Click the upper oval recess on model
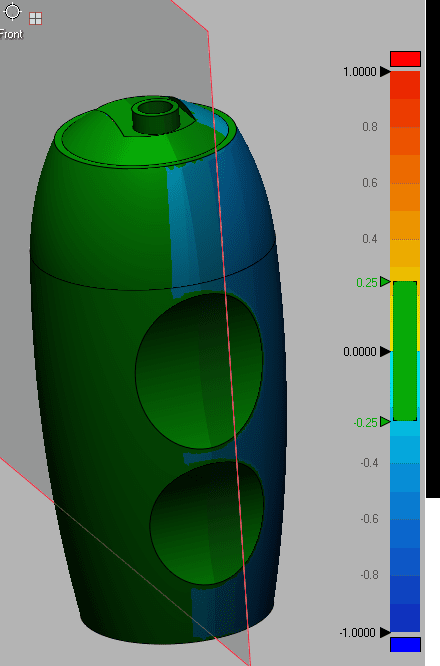 click(x=199, y=370)
